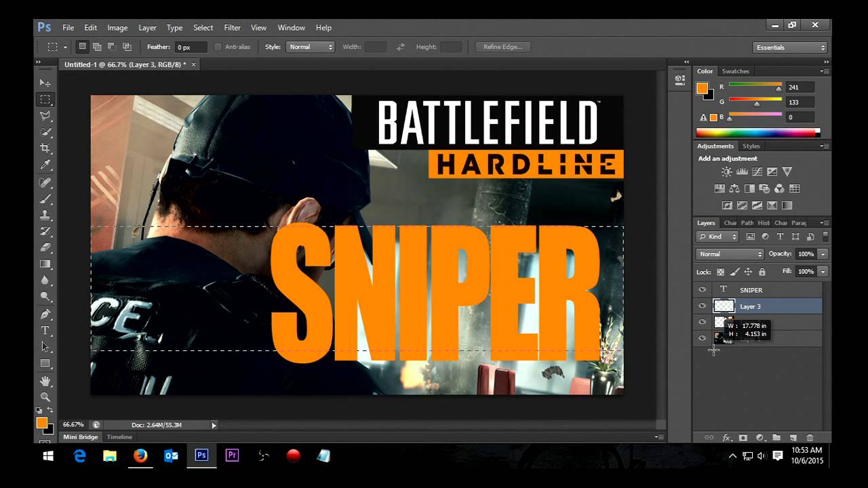Switch to the Swatches tab
Image resolution: width=868 pixels, height=488 pixels.
coord(735,71)
